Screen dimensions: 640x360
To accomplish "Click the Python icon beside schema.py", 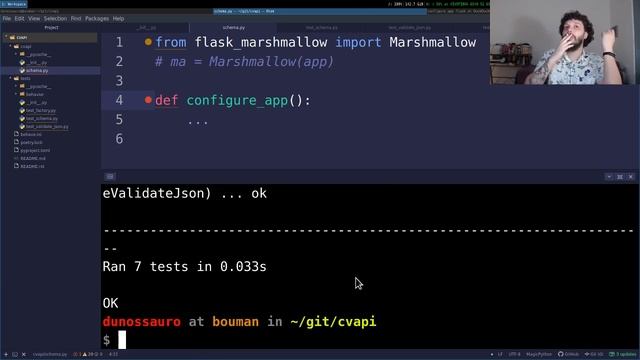I will pos(22,71).
